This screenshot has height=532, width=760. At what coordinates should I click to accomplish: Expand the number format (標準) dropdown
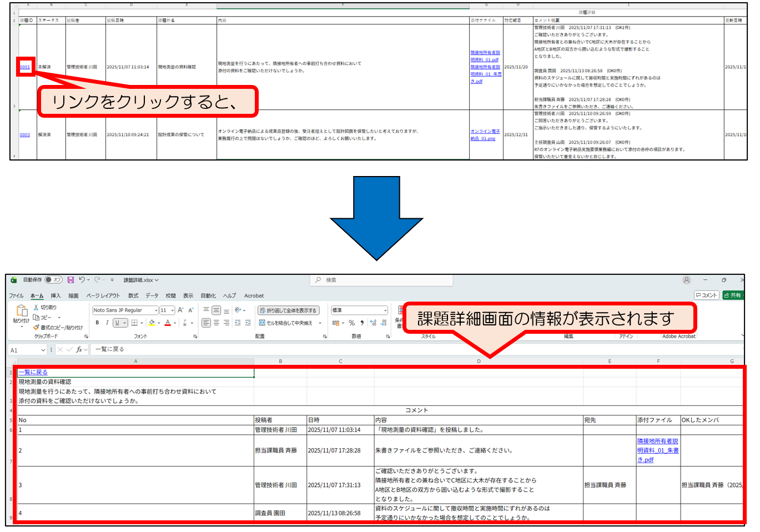385,310
